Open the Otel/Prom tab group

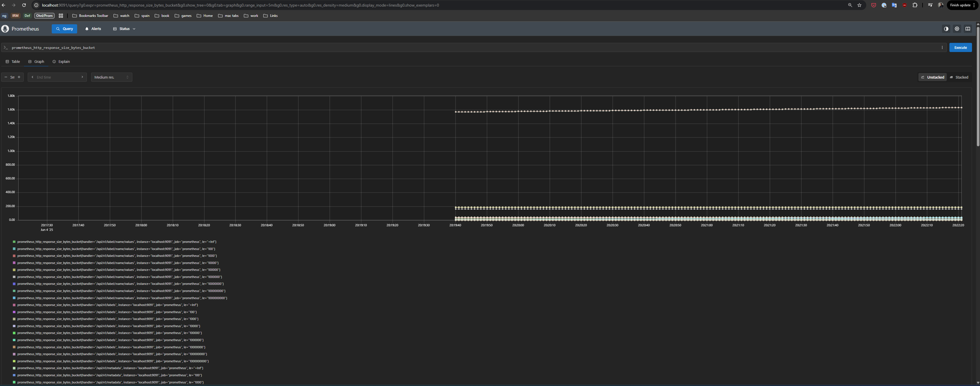[x=45, y=16]
